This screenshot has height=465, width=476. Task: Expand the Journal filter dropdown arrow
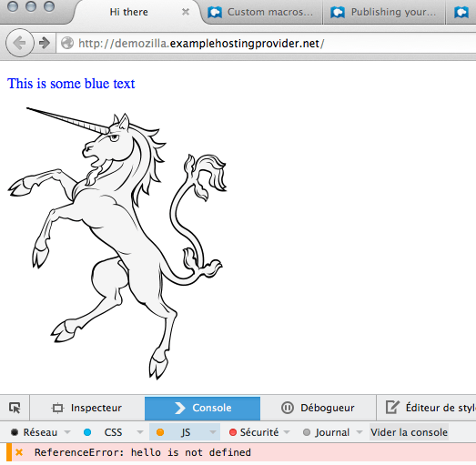coord(360,432)
